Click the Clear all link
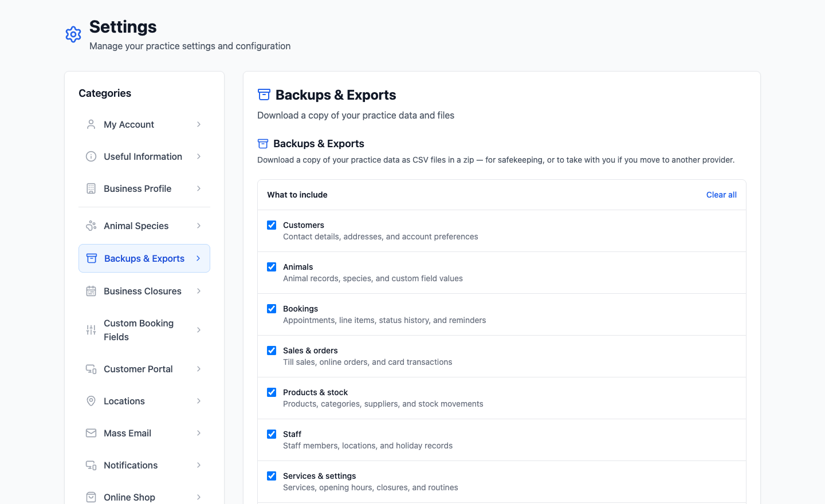The width and height of the screenshot is (825, 504). tap(721, 195)
